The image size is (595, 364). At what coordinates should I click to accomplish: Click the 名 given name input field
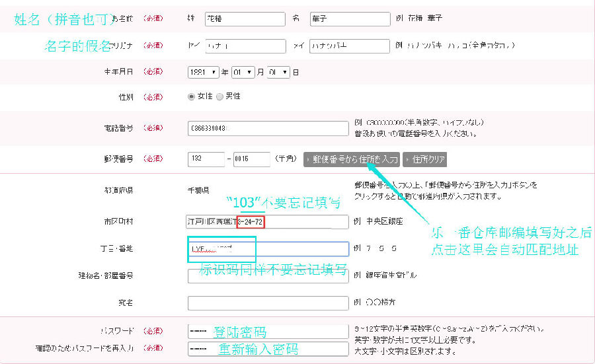347,20
